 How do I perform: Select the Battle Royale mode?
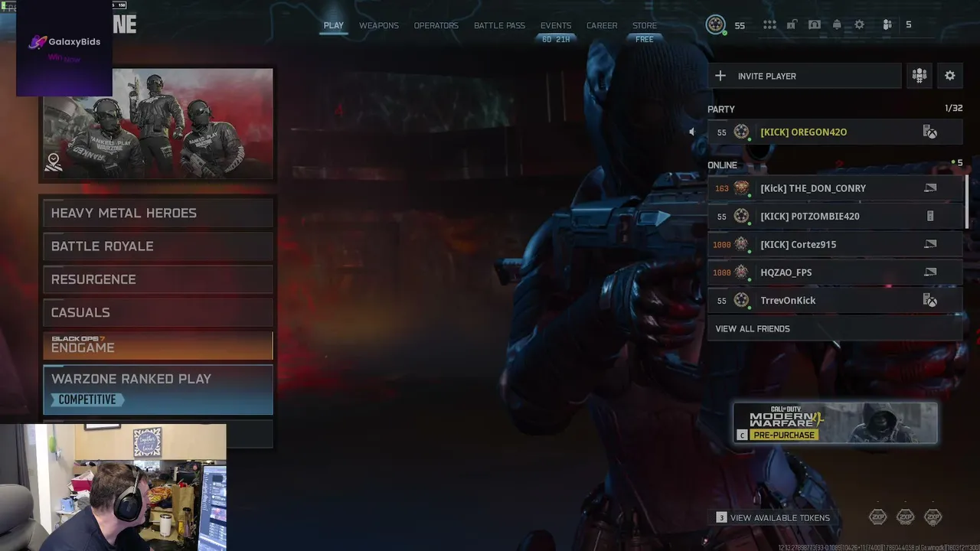158,246
